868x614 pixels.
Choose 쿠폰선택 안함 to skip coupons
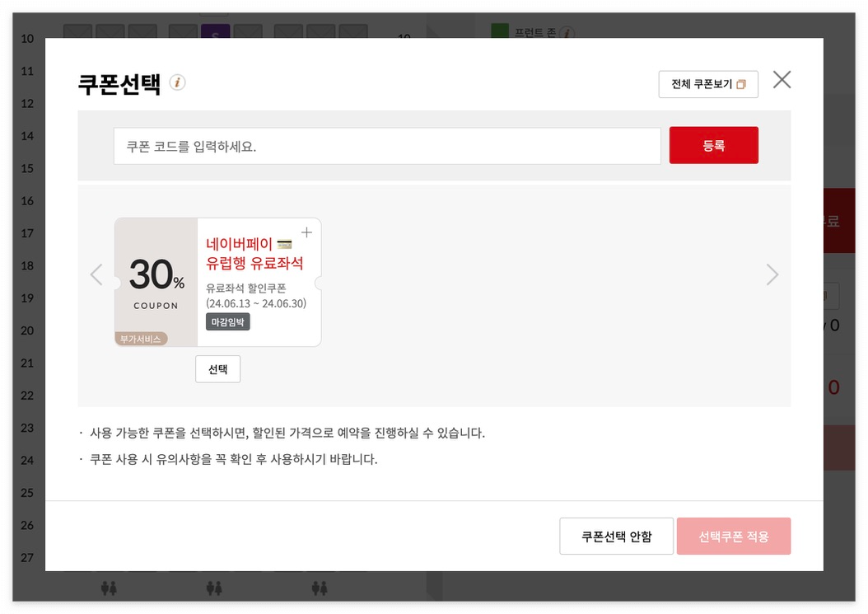(616, 537)
